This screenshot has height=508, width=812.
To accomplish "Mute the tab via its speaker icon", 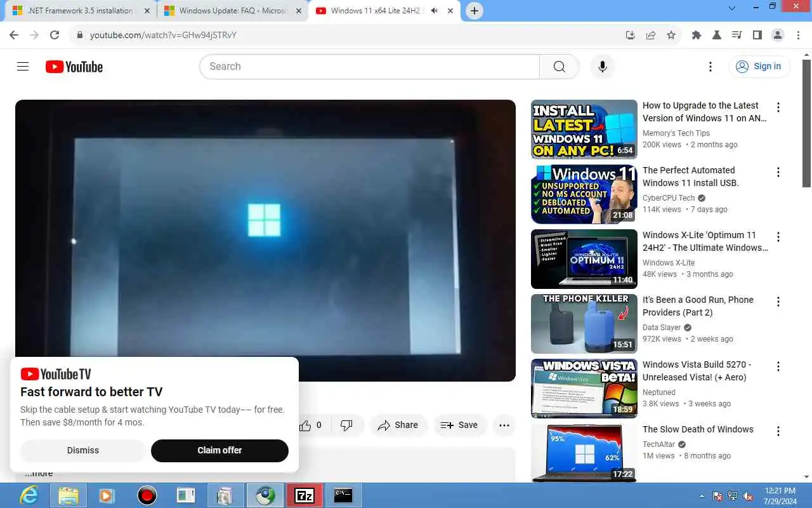I will click(x=435, y=11).
